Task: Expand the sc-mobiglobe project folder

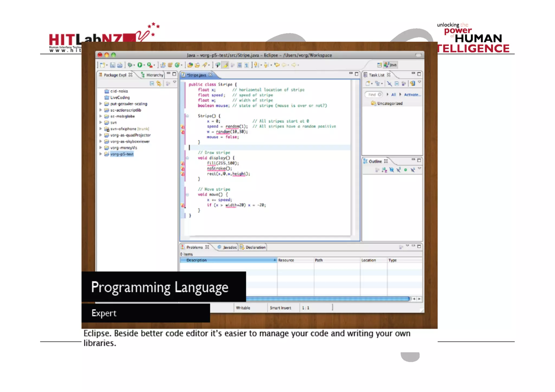Action: click(101, 116)
